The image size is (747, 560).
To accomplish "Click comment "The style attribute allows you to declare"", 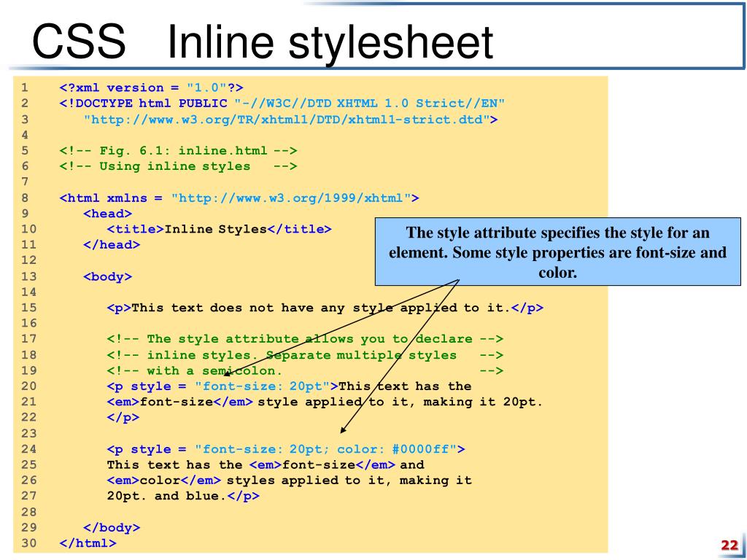I will 305,339.
